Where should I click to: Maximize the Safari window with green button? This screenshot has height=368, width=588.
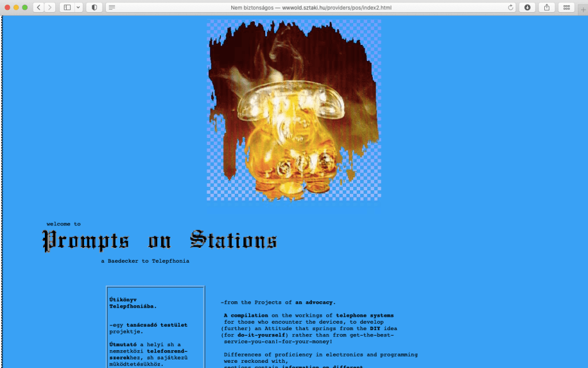pos(25,7)
